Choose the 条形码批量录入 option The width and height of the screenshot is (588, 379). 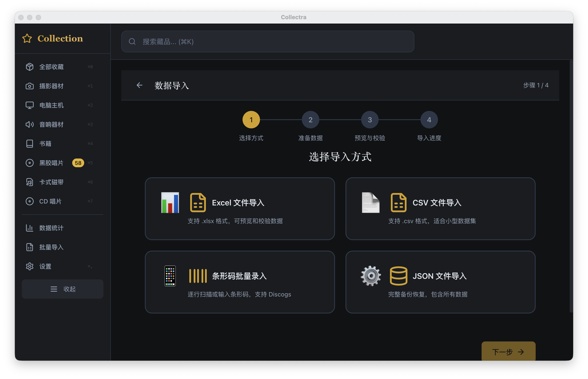[x=240, y=282]
